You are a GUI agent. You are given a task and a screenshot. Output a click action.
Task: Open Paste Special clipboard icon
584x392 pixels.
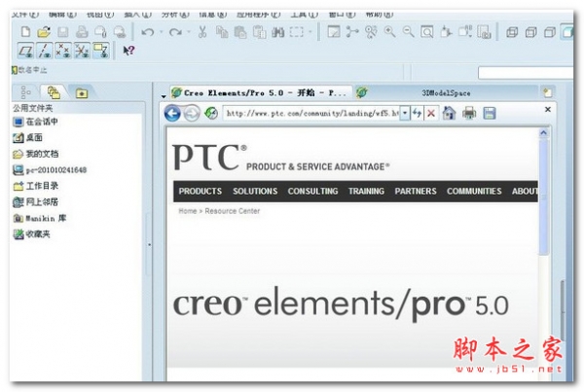[259, 32]
